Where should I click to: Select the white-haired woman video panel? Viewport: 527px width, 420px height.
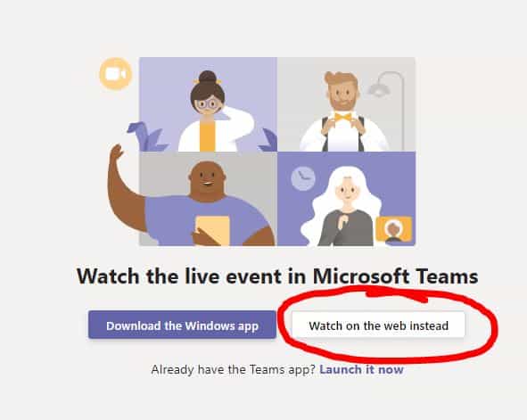point(346,199)
